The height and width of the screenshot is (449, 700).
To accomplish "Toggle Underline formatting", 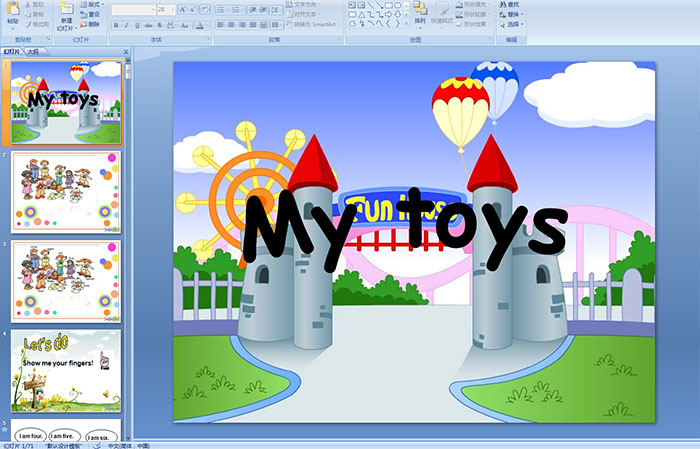I will (138, 25).
